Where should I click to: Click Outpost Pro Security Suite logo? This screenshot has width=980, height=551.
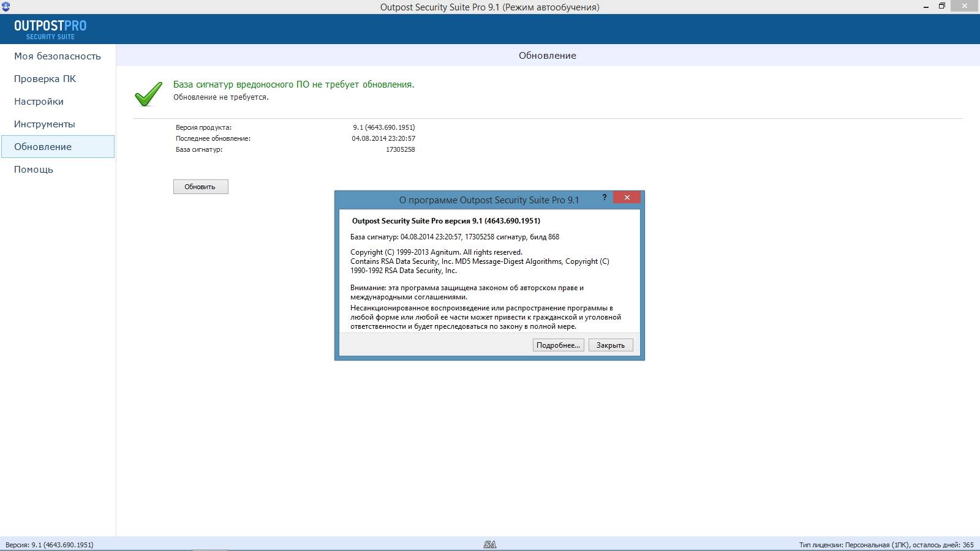[50, 29]
